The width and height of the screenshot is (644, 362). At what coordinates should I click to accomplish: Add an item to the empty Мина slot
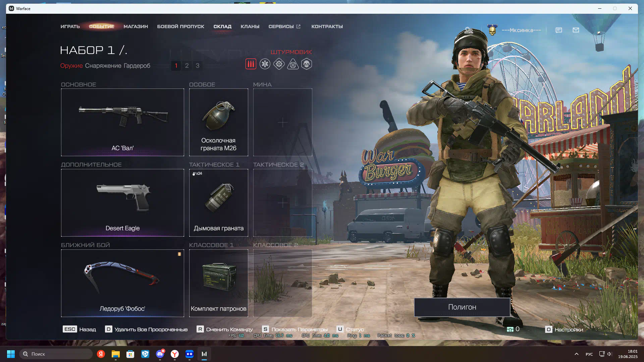pyautogui.click(x=283, y=122)
